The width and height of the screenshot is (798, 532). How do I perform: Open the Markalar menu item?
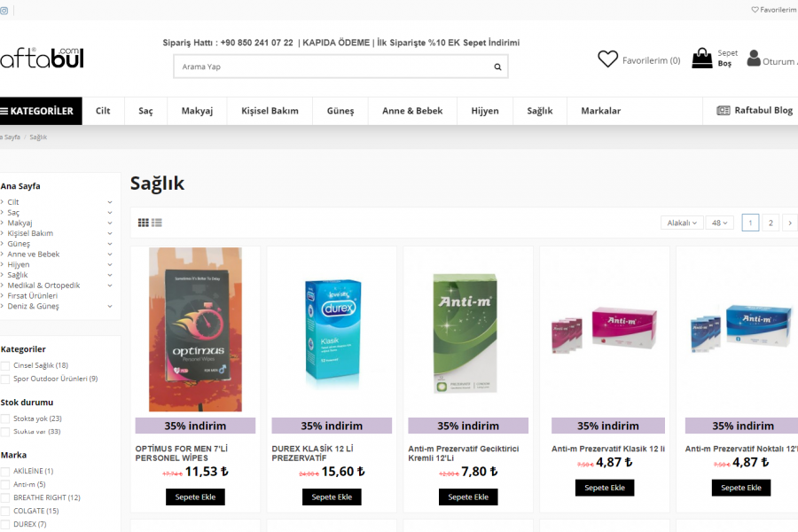click(x=600, y=111)
